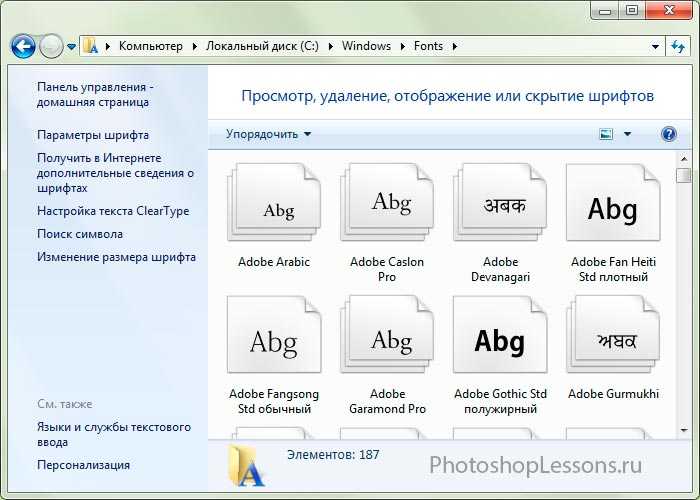Open the Упорядочить menu
This screenshot has height=500, width=700.
coord(268,134)
